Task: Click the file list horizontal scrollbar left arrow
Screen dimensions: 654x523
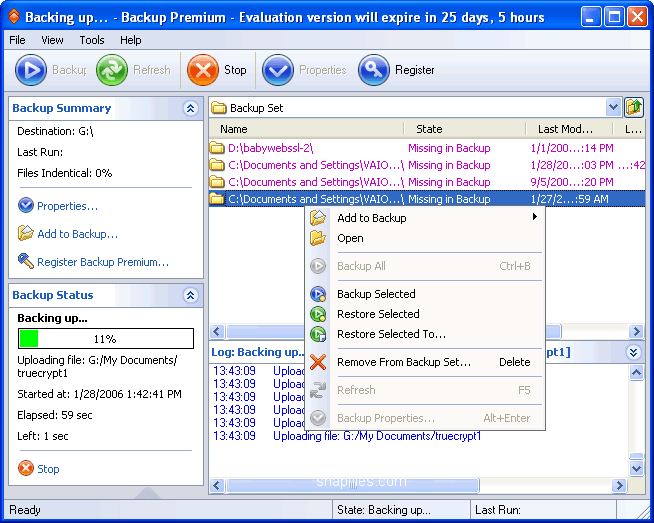Action: point(216,332)
